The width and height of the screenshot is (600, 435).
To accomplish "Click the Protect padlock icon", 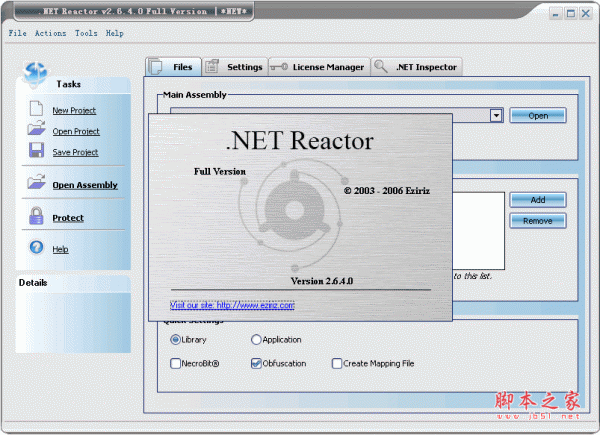I will (x=36, y=215).
